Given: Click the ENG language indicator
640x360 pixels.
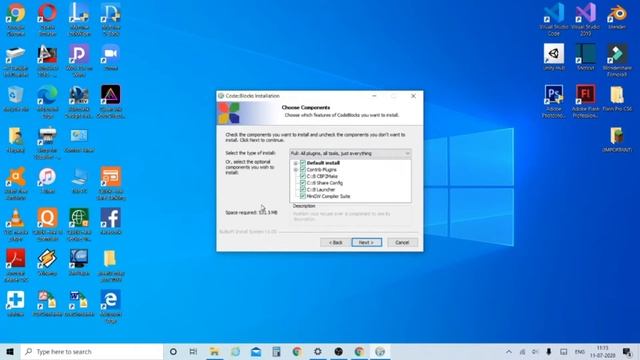Looking at the screenshot, I should [x=580, y=352].
